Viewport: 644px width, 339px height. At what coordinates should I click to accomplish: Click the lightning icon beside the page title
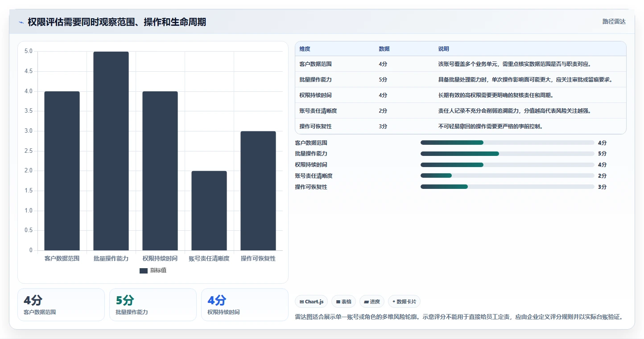pyautogui.click(x=21, y=22)
